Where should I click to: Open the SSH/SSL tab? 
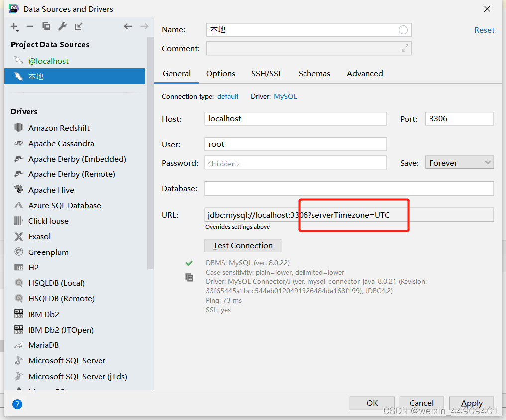[267, 73]
